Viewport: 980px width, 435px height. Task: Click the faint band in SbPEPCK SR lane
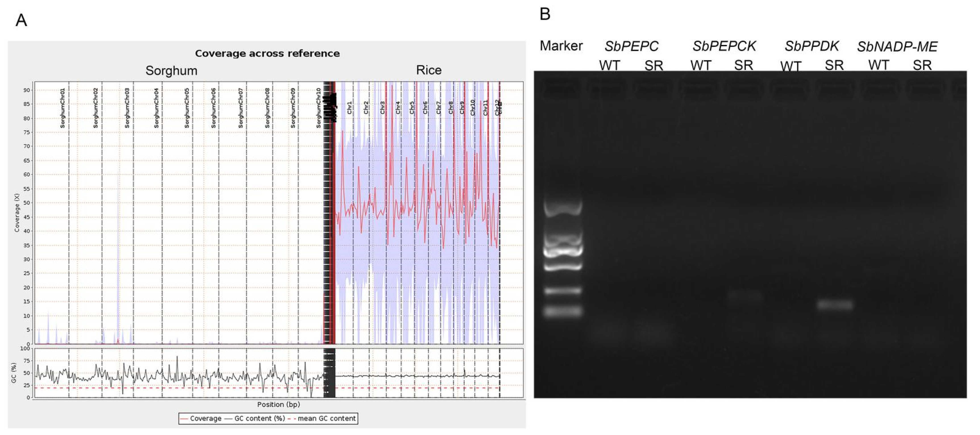pyautogui.click(x=745, y=296)
